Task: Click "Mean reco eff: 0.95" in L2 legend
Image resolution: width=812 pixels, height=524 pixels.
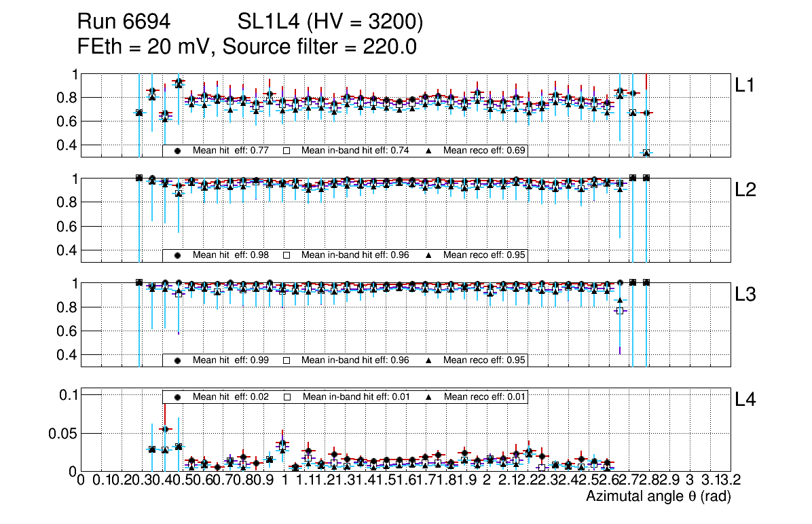Action: (x=482, y=255)
